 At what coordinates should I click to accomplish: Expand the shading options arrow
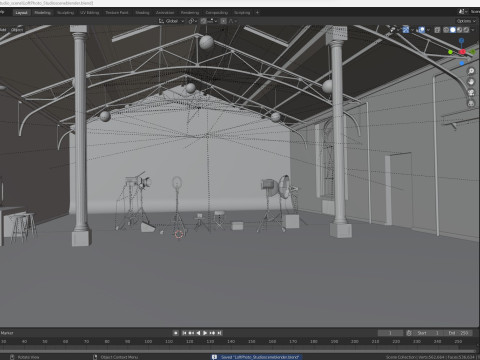click(473, 30)
